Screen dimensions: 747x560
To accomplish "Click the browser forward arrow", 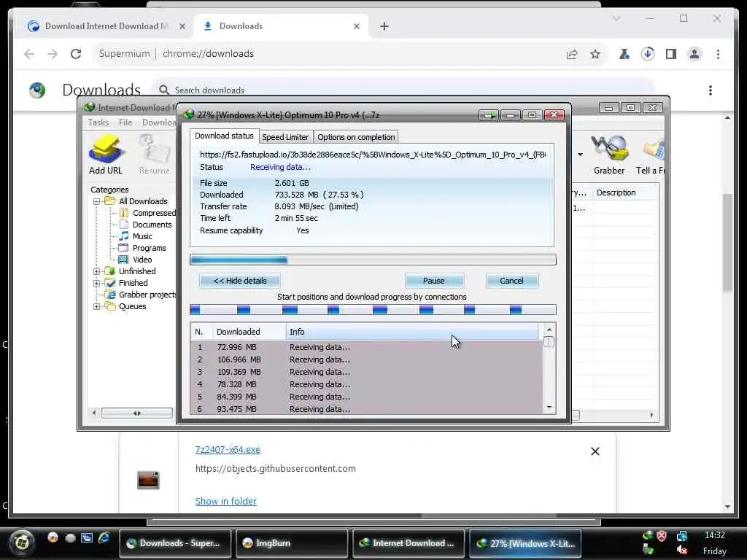I will tap(53, 54).
